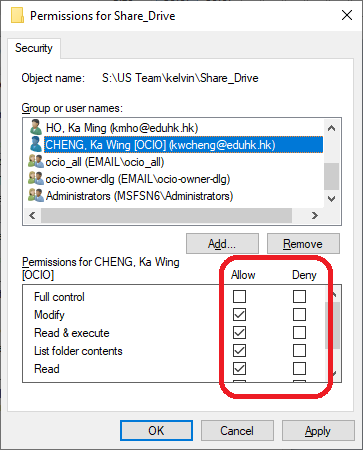Click the folder icon in the title bar
Image resolution: width=363 pixels, height=450 pixels.
[17, 15]
